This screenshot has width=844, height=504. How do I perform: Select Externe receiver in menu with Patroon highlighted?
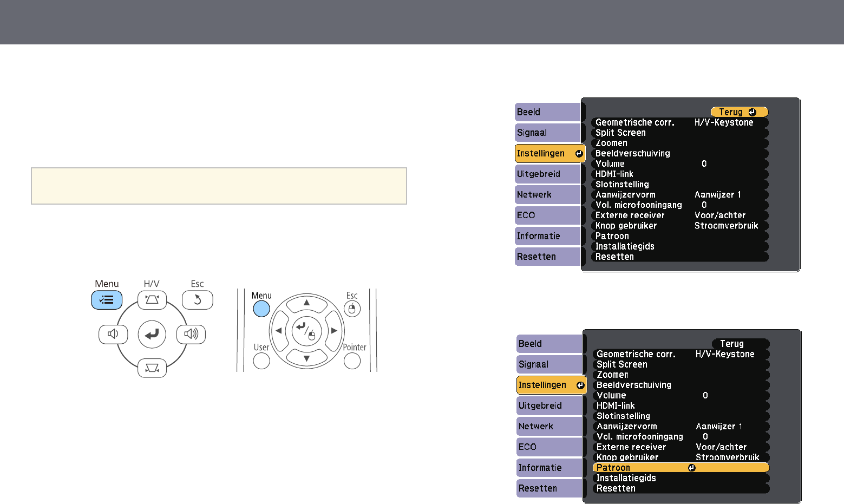coord(681,447)
